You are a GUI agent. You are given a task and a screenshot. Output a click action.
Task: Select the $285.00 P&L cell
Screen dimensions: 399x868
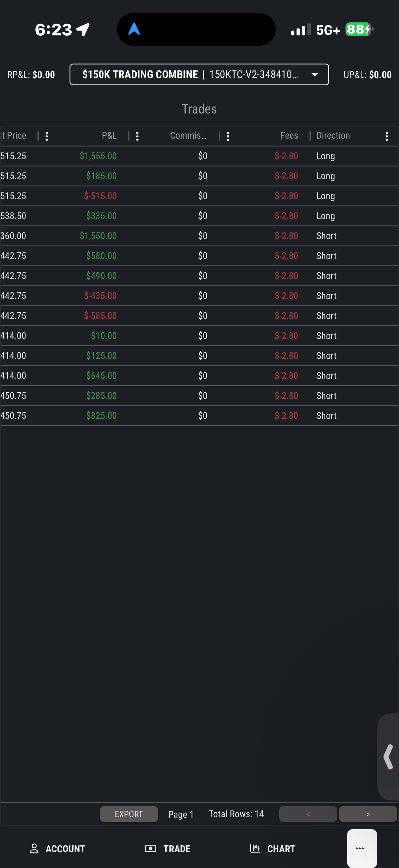point(102,396)
